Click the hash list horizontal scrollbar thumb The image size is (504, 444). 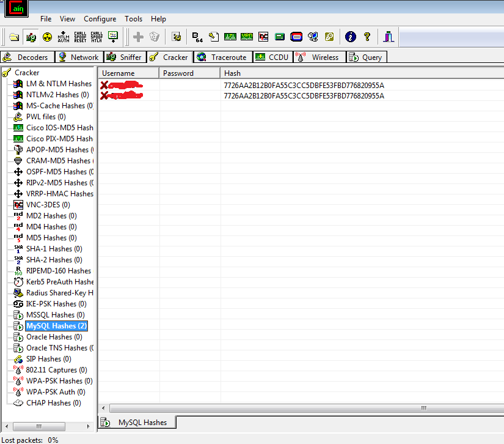pyautogui.click(x=307, y=409)
